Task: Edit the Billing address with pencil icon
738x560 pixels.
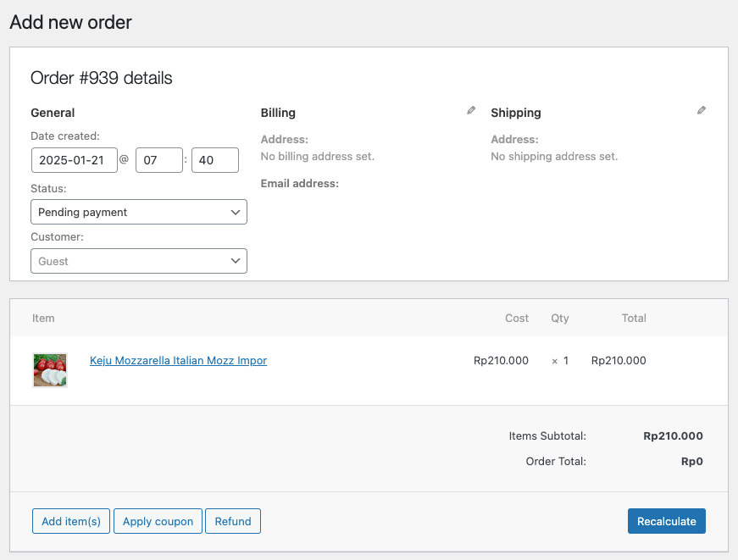Action: pos(471,110)
